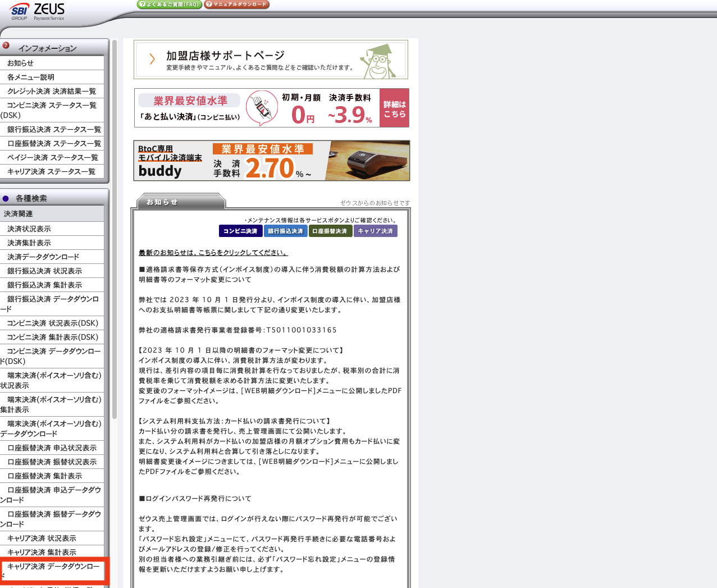Click the professor mascot illustration
717x588 pixels.
click(380, 61)
